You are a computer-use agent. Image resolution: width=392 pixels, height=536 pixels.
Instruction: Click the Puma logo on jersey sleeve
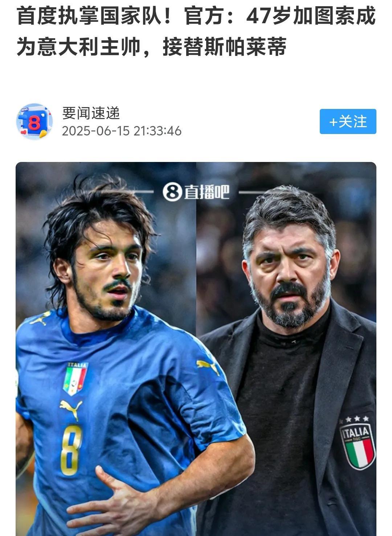click(209, 366)
